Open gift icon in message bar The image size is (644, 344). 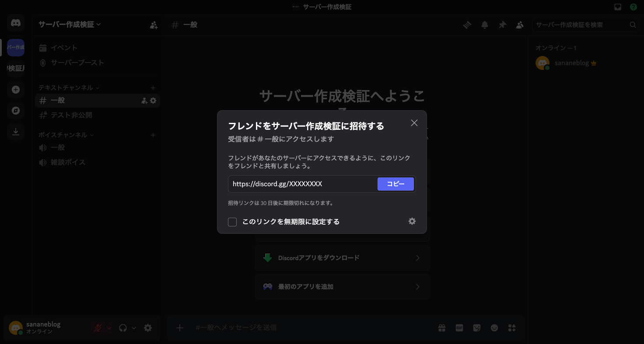click(x=442, y=328)
